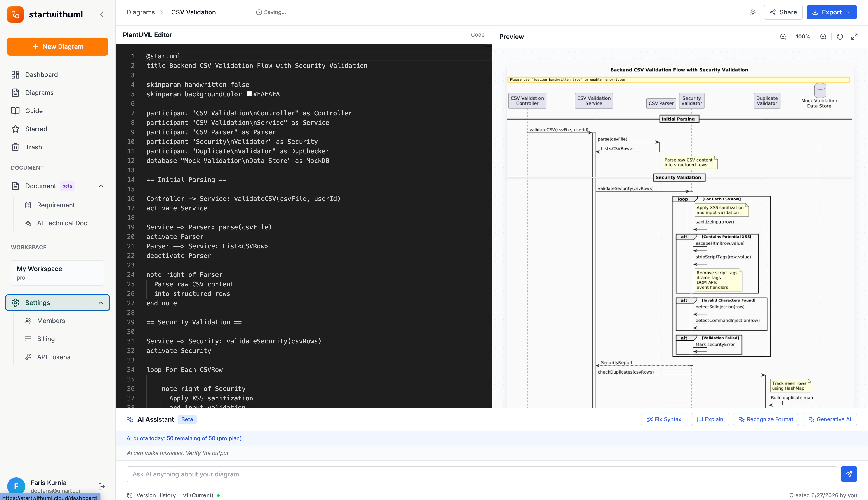Click the #FAFAFA color swatch in code

249,94
